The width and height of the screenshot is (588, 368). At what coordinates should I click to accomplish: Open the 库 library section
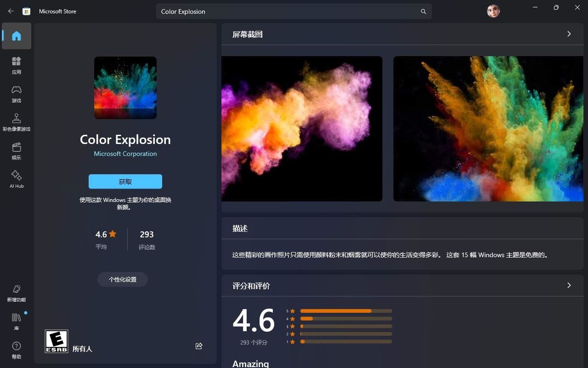16,321
